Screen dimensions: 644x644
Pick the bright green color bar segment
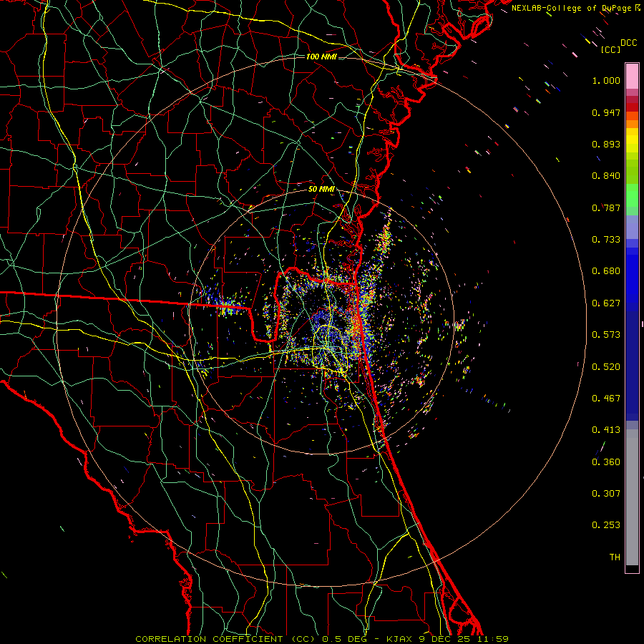point(632,195)
